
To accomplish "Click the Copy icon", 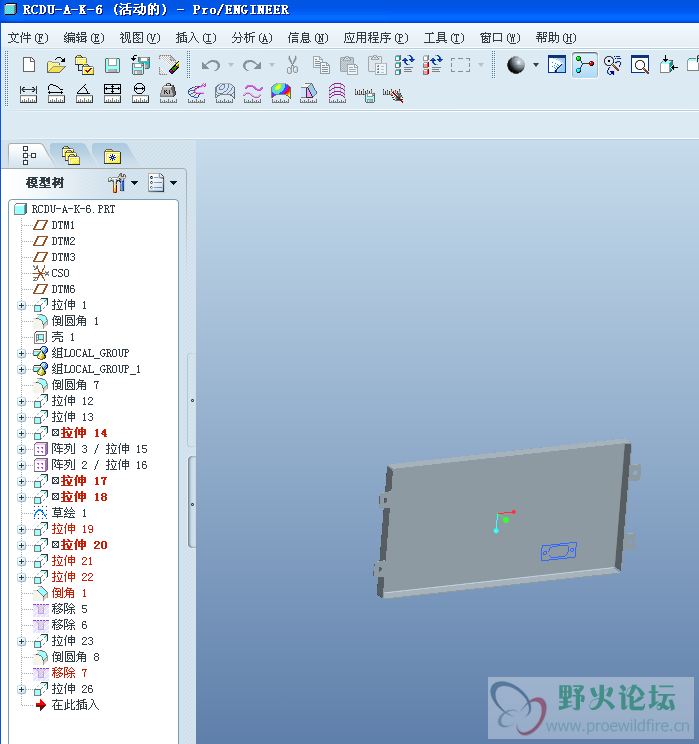I will click(x=321, y=65).
